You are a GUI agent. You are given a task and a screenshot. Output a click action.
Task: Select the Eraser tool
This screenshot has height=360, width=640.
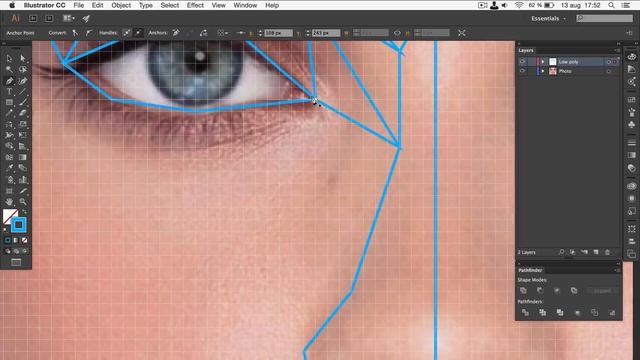(x=22, y=113)
